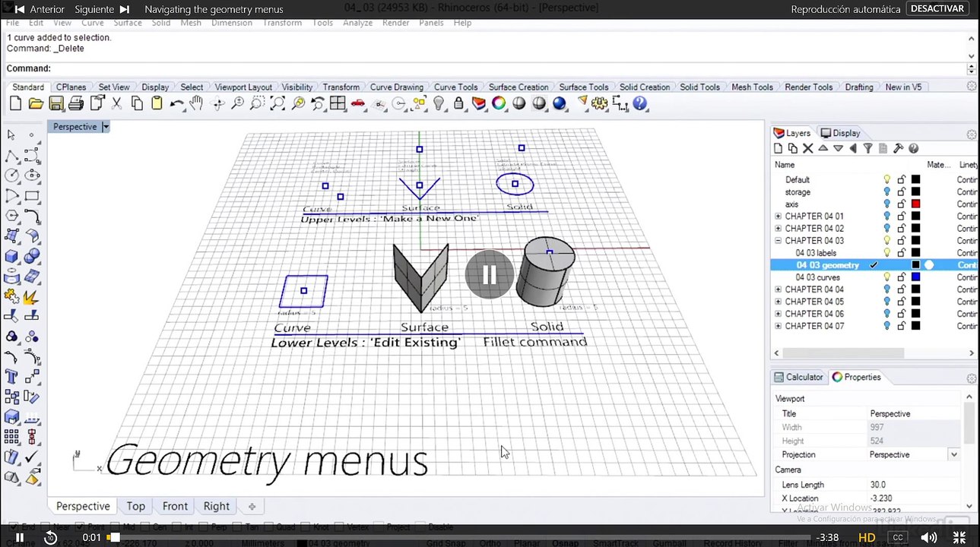Open the Display panel tab
980x547 pixels.
coord(840,133)
